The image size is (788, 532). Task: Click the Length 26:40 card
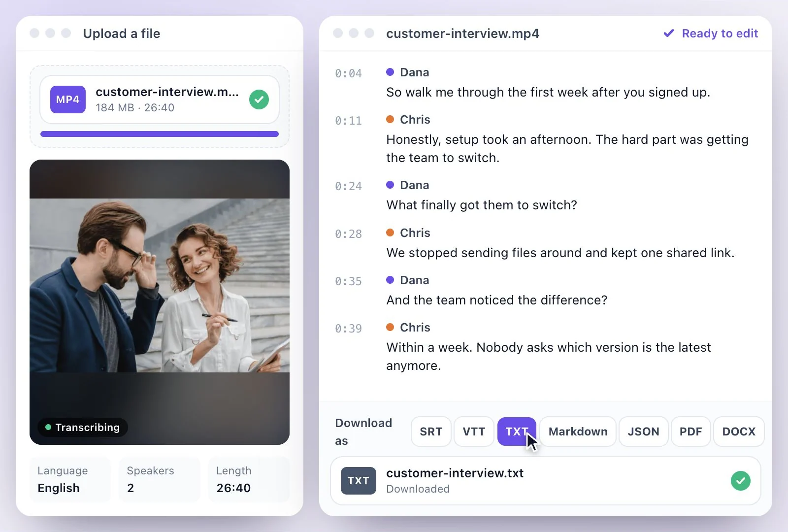coord(249,480)
